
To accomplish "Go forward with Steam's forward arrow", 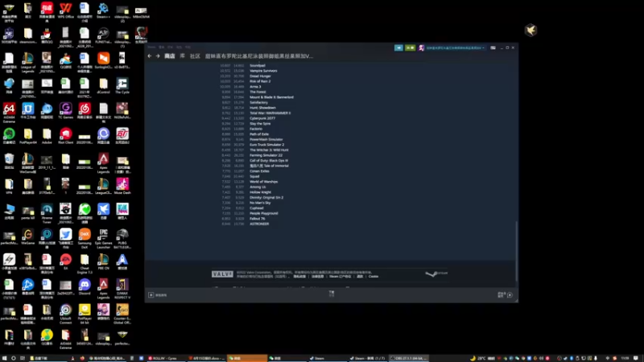I will tap(158, 56).
